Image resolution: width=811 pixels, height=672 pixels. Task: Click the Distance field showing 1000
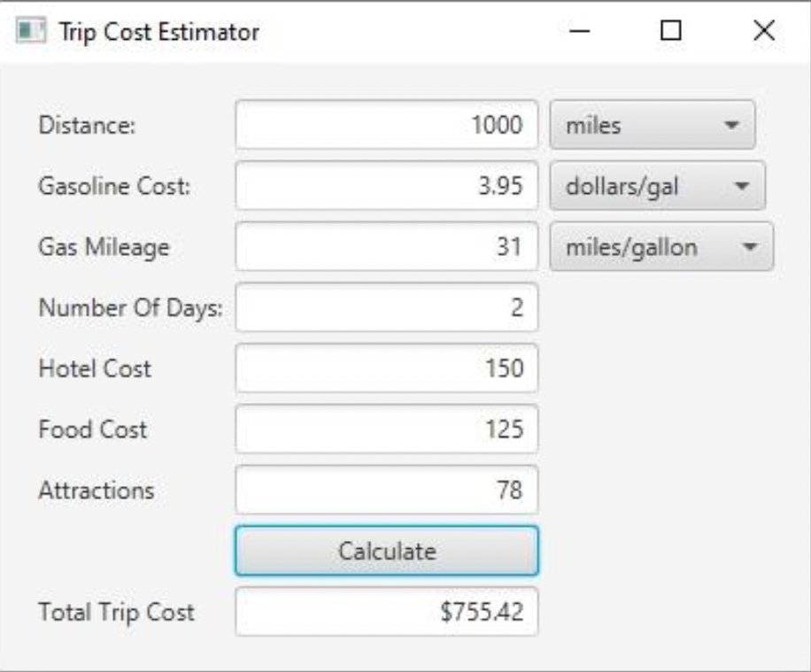click(x=386, y=125)
